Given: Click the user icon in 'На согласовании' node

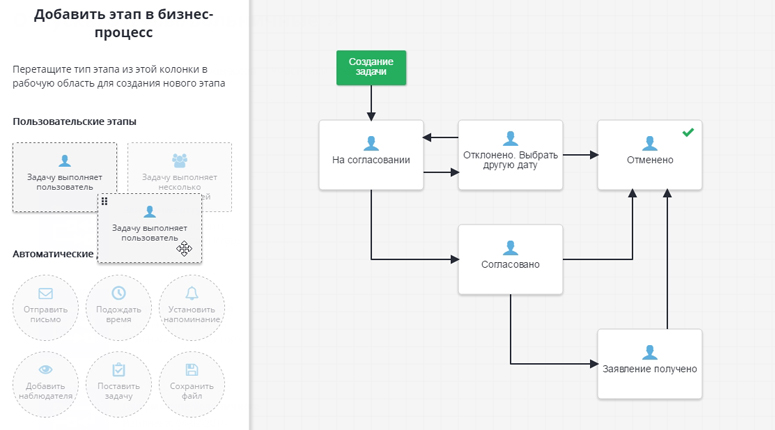Looking at the screenshot, I should point(371,143).
